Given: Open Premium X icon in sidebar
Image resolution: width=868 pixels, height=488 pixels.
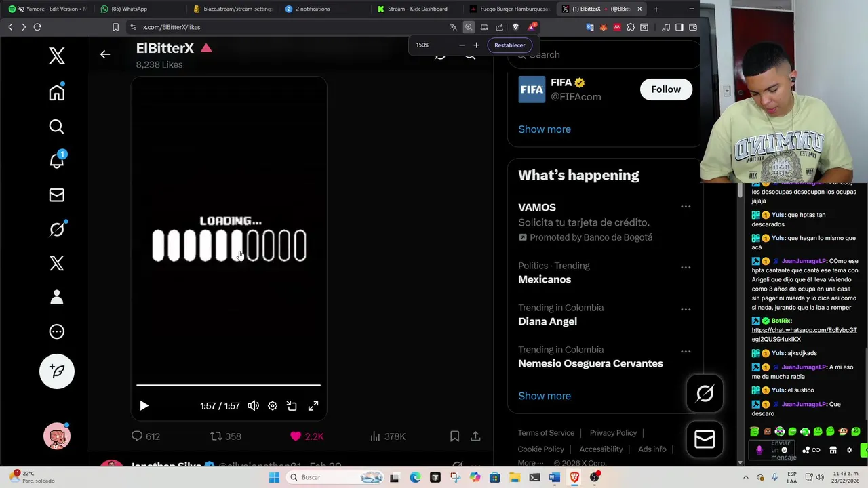Looking at the screenshot, I should pyautogui.click(x=57, y=263).
